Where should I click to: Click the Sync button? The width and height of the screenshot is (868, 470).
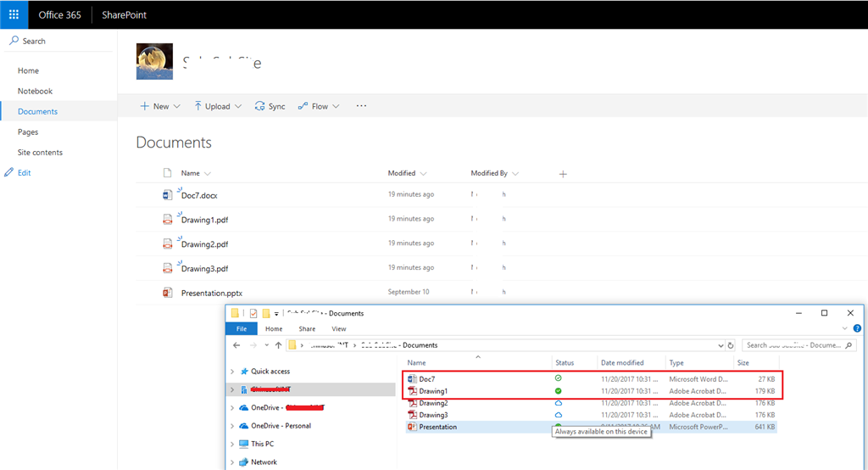coord(270,106)
